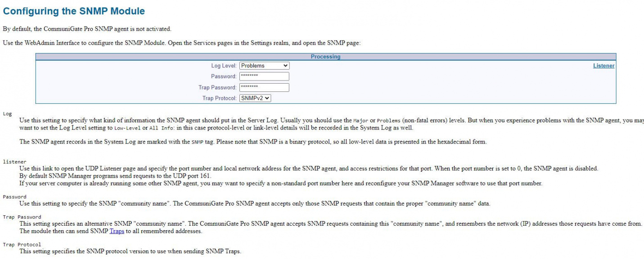The height and width of the screenshot is (259, 644).
Task: Select Problems in the Log Level dropdown
Action: coord(264,65)
